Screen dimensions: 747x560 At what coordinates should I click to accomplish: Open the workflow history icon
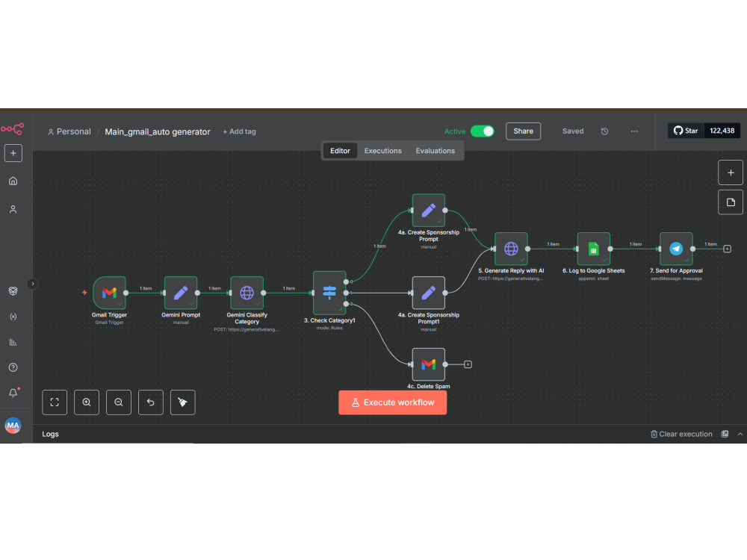(x=604, y=131)
